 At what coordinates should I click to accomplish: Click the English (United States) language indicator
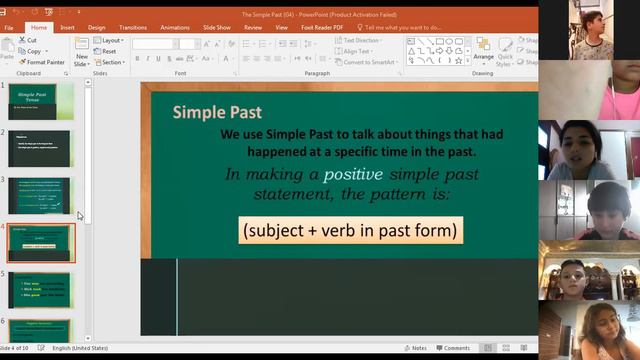(80, 348)
